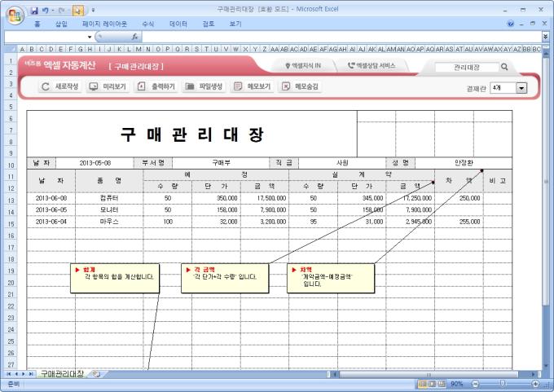
Task: Click the 관리대장 search field
Action: (x=467, y=67)
